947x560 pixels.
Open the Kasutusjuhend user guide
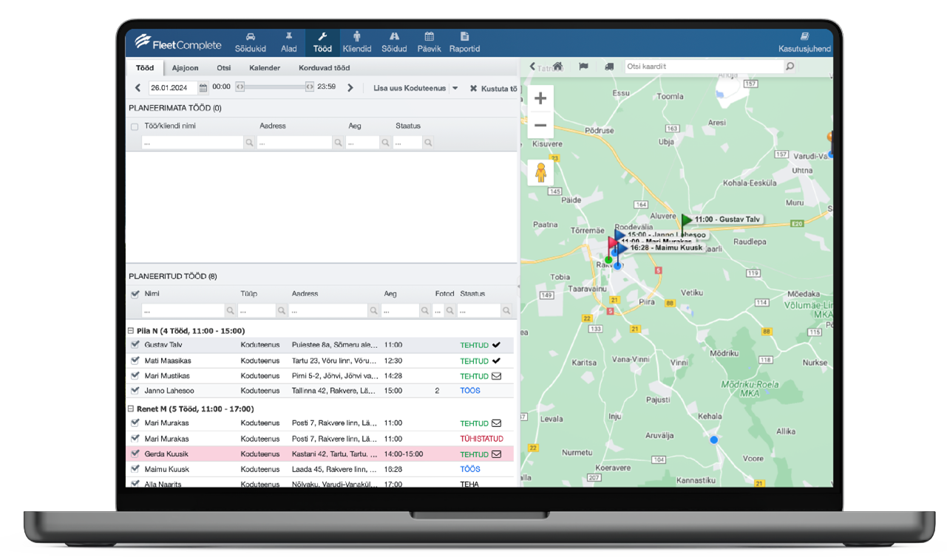tap(804, 43)
